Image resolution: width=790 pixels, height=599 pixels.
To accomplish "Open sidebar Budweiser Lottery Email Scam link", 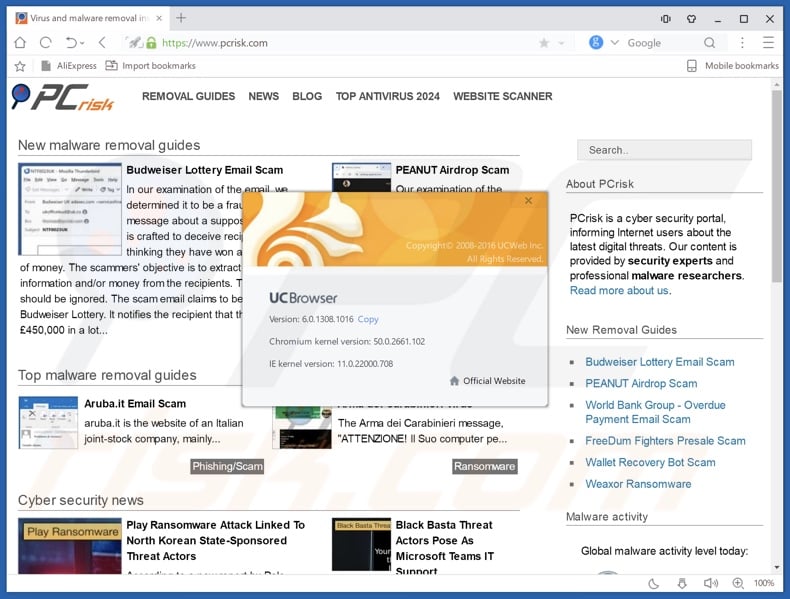I will (660, 362).
